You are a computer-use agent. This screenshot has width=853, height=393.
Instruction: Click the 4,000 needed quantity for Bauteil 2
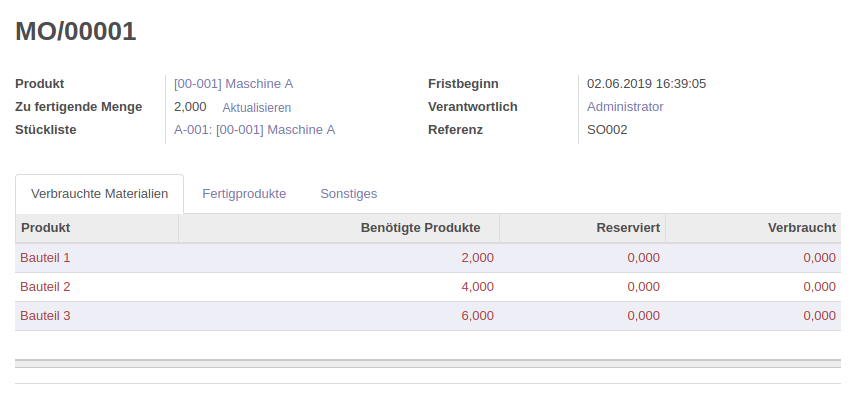point(478,287)
